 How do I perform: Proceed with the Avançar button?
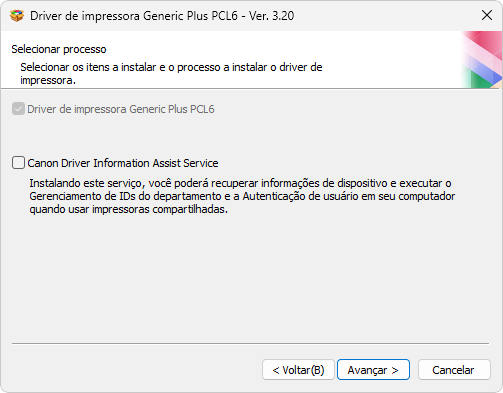373,370
